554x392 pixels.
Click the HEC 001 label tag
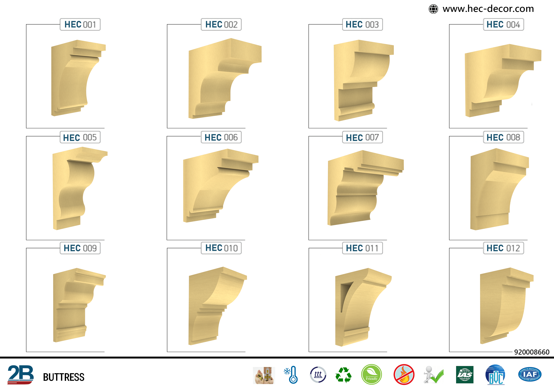(x=80, y=25)
